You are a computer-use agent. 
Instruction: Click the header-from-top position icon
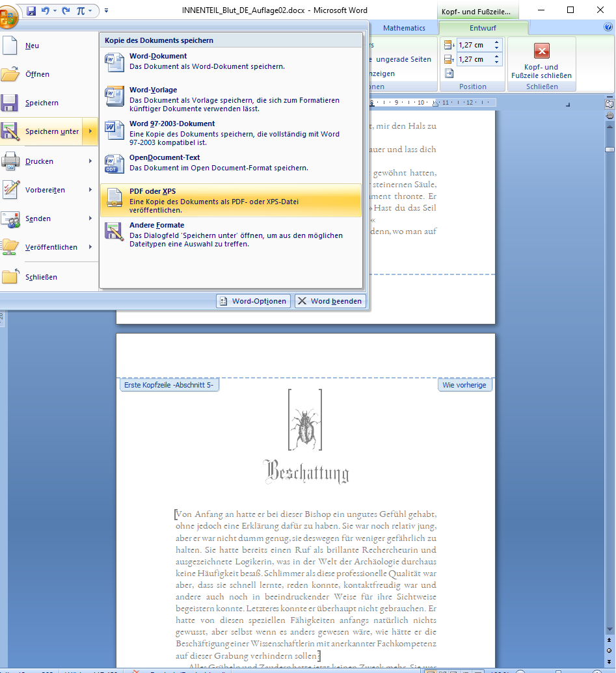[449, 45]
